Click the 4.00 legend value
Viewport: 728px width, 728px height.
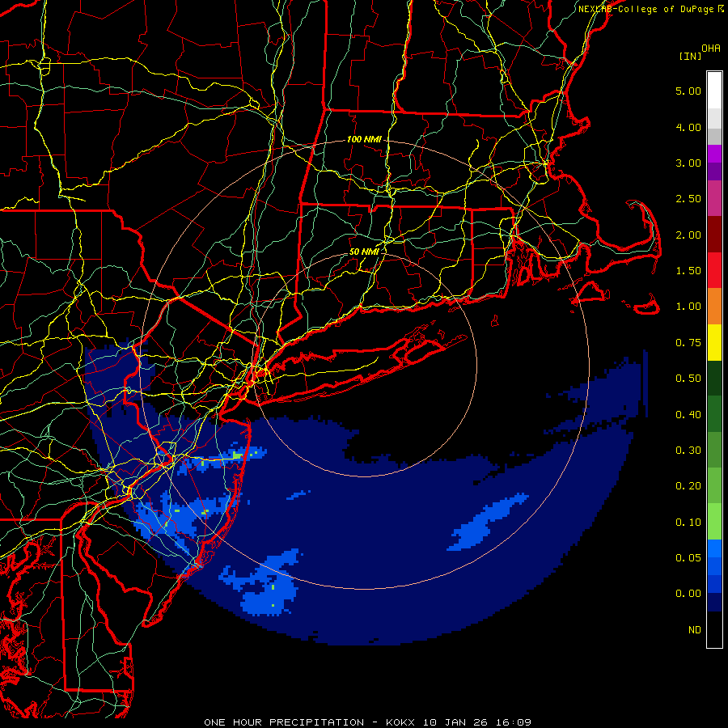pyautogui.click(x=688, y=127)
